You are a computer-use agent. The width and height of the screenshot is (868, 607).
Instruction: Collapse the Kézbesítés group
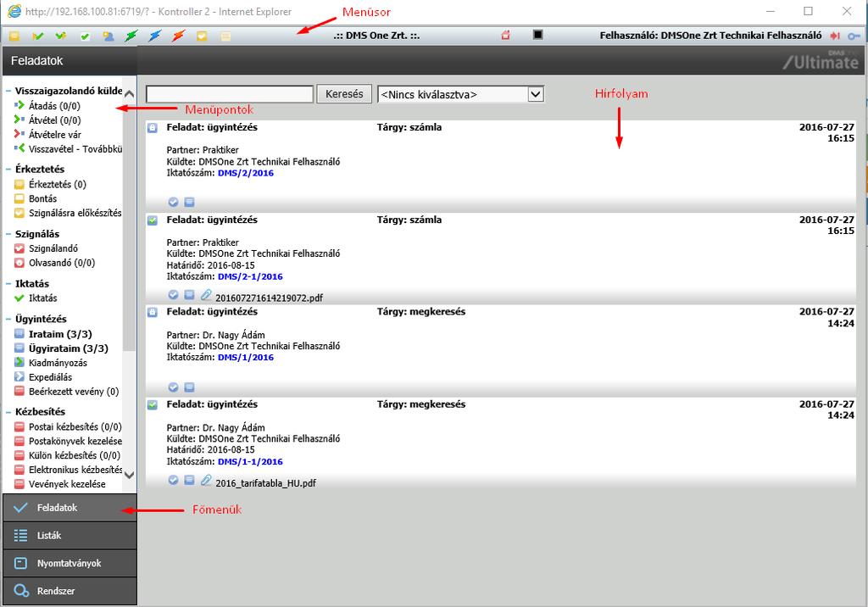(8, 412)
